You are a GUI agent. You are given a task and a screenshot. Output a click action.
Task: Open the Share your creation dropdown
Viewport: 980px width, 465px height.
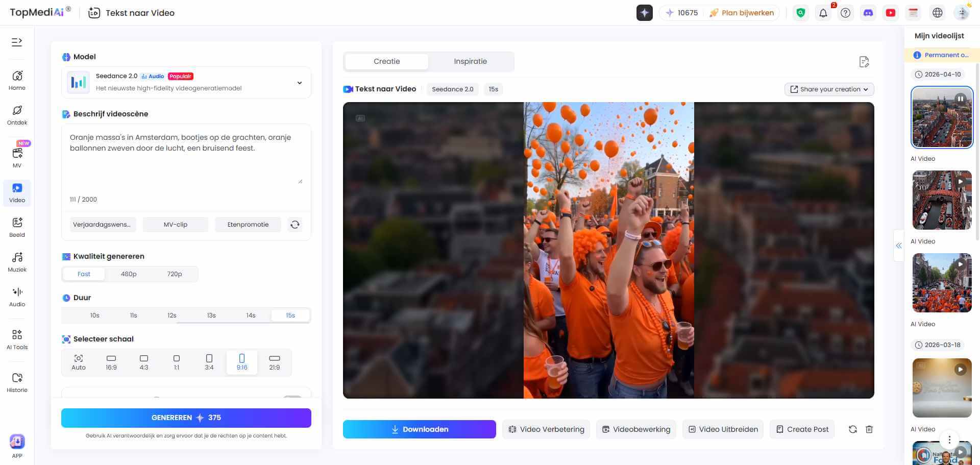(828, 89)
